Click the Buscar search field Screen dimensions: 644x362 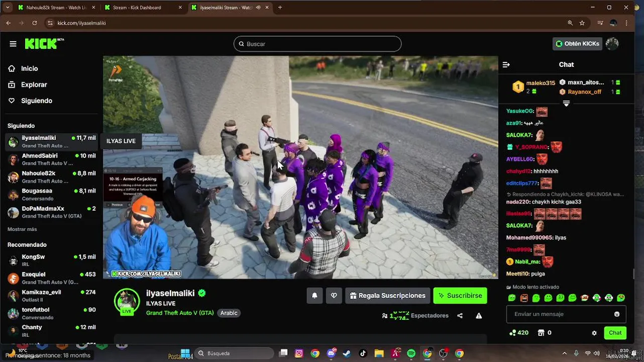(x=317, y=44)
